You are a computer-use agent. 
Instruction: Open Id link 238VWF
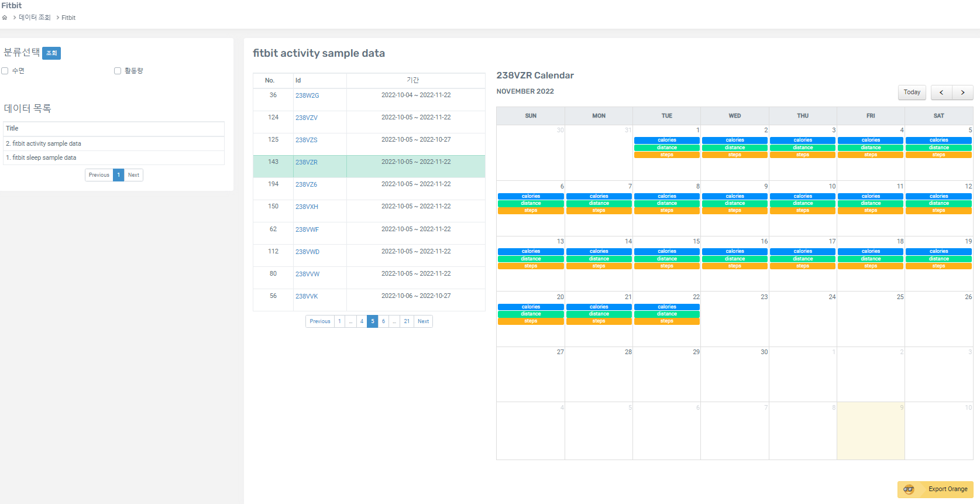[307, 229]
